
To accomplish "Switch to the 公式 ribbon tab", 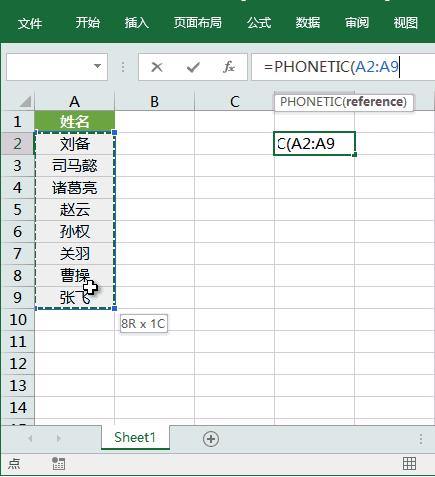I will click(259, 23).
